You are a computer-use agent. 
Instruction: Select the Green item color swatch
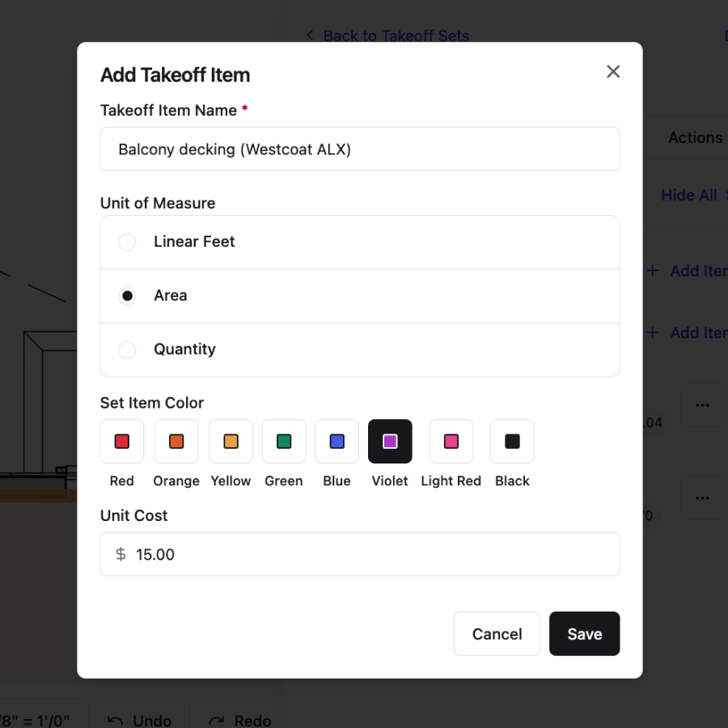pos(283,442)
